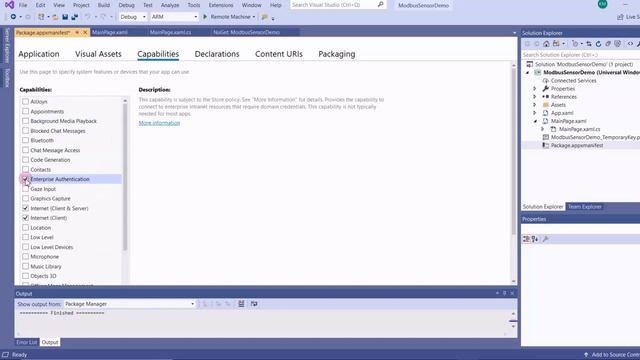Open the Show output from dropdown

130,304
